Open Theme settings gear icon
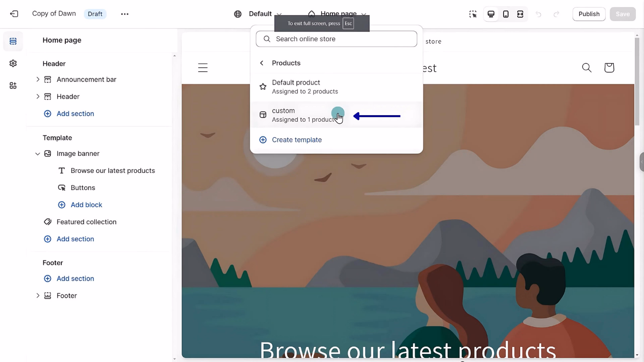The height and width of the screenshot is (362, 644). 13,63
